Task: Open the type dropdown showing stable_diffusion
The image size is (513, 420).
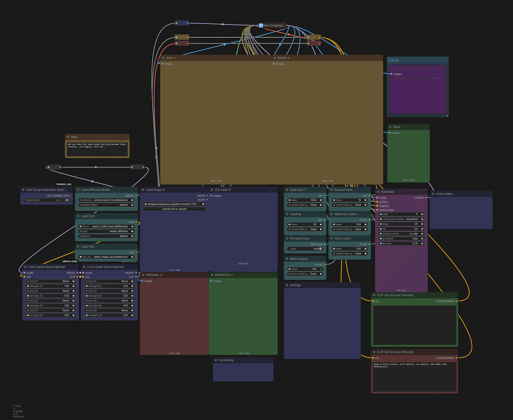Action: 106,231
